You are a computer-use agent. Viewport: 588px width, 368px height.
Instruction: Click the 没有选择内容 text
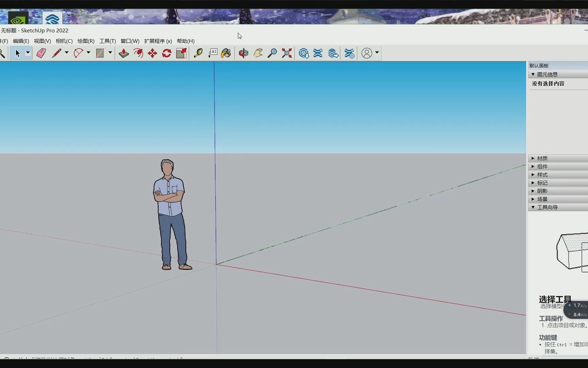(x=548, y=83)
